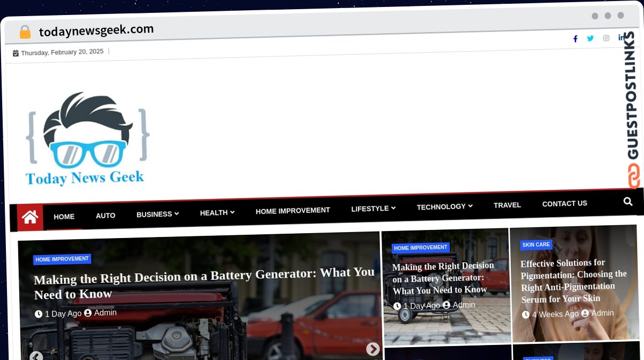
Task: Expand the Lifestyle menu chevron
Action: 393,207
